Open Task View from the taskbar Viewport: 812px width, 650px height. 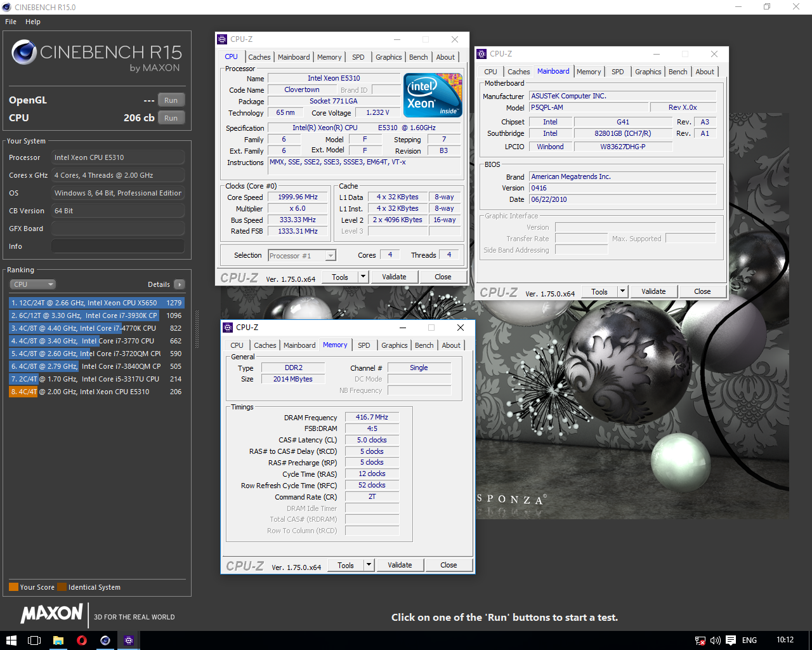coord(34,640)
